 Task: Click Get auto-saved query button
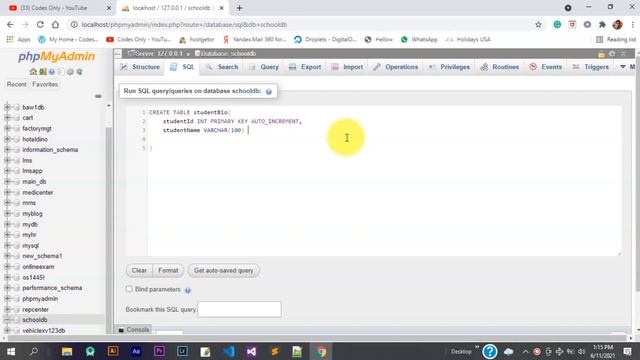coord(223,271)
